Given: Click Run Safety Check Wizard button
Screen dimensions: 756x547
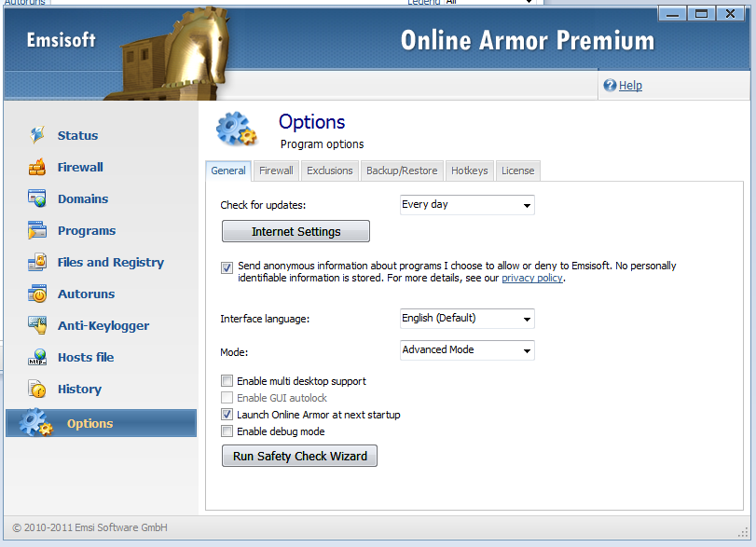Looking at the screenshot, I should click(x=299, y=456).
